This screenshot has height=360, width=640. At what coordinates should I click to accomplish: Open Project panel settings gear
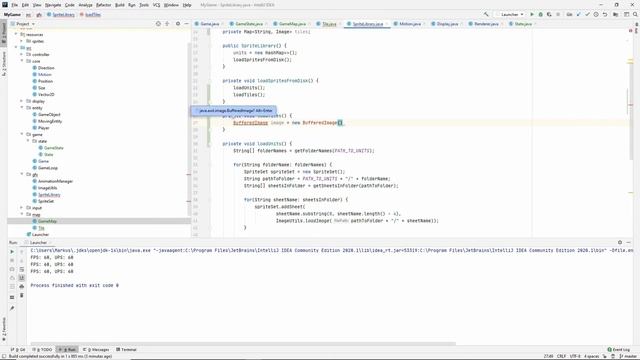tap(178, 24)
